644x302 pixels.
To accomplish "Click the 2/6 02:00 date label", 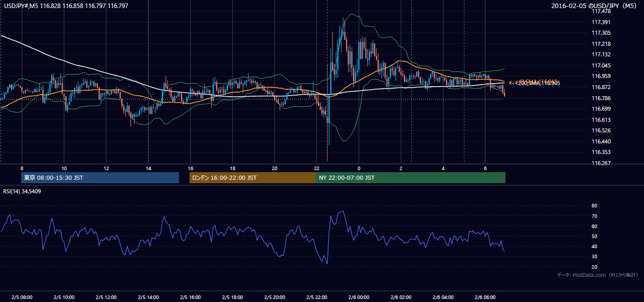I will coord(401,297).
